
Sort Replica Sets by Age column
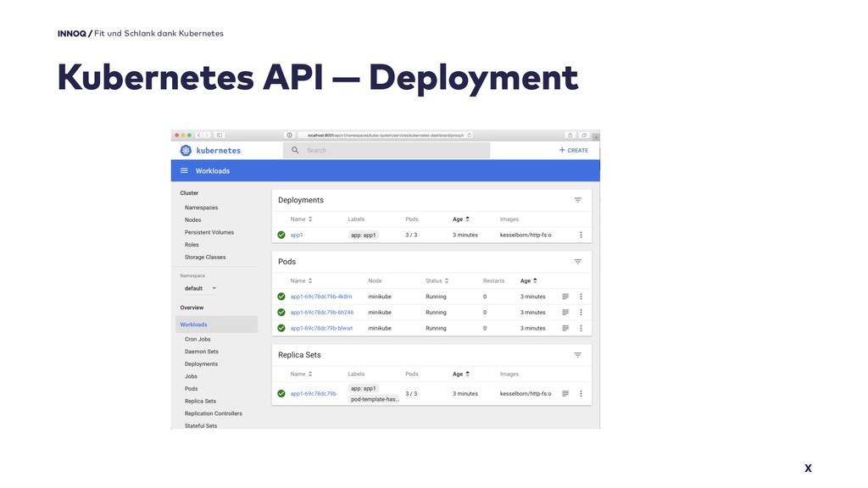461,374
